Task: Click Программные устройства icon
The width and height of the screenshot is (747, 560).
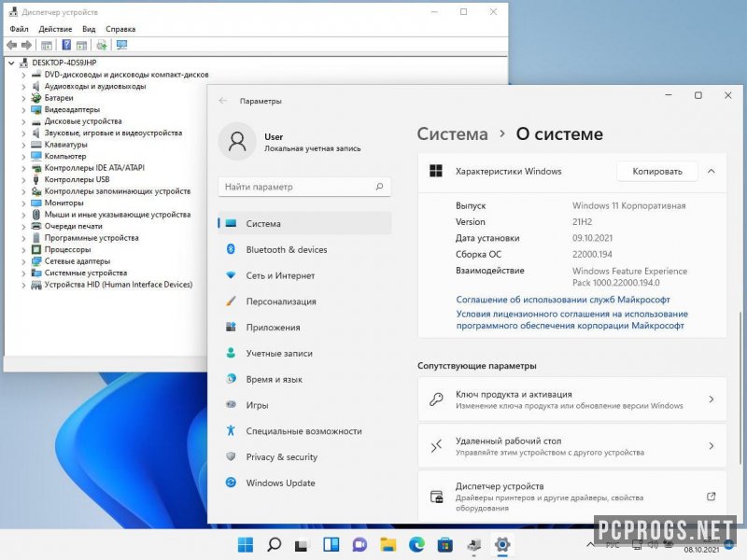Action: [x=36, y=238]
